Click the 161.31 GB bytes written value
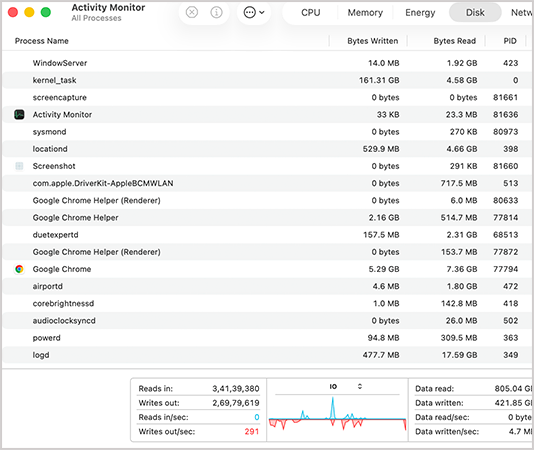This screenshot has height=450, width=534. 379,80
